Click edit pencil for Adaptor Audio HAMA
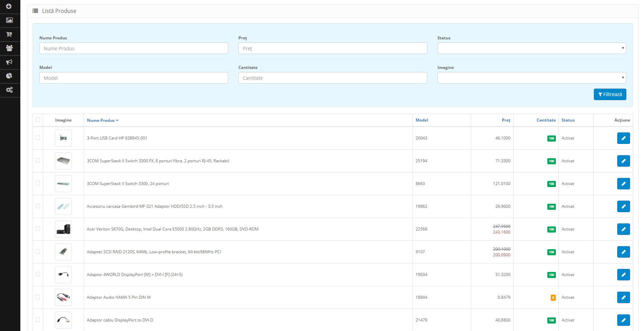Viewport: 644px width, 331px height. (x=623, y=297)
